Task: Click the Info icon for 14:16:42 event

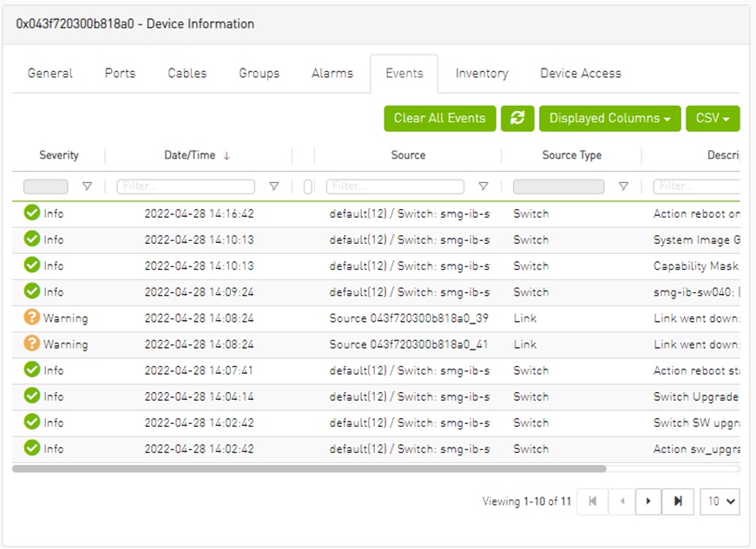Action: coord(32,213)
